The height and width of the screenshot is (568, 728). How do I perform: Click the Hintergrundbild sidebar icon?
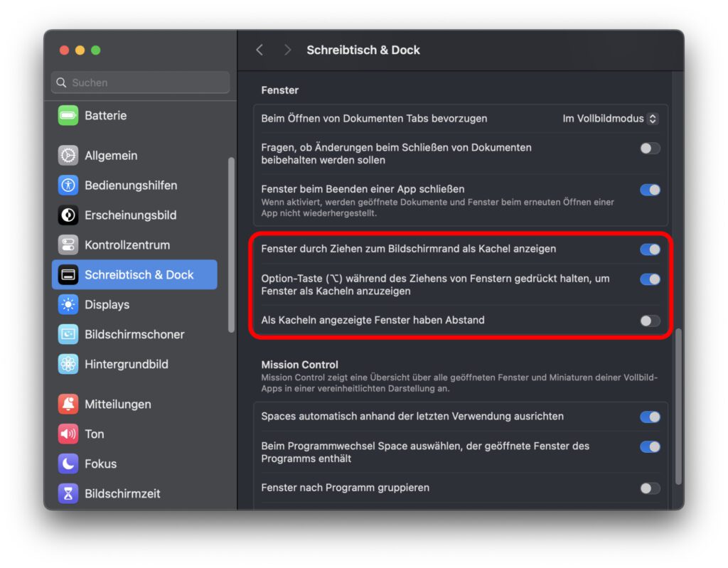coord(68,364)
